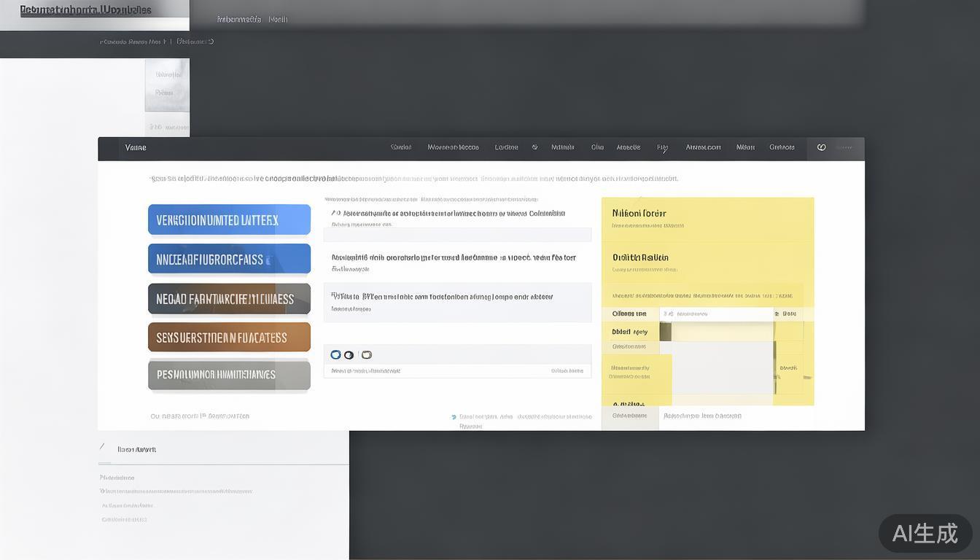Click the small blue icon below the center panel
This screenshot has width=980, height=560.
point(454,417)
